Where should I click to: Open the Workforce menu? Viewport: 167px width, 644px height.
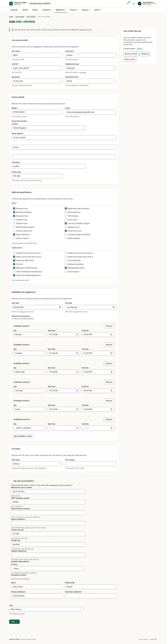tap(61, 10)
